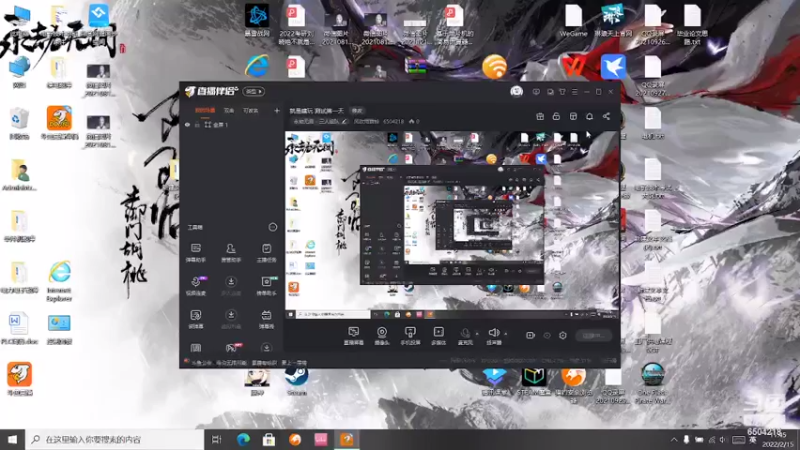This screenshot has height=450, width=800.
Task: Add a camera (摄像头) source
Action: click(382, 336)
